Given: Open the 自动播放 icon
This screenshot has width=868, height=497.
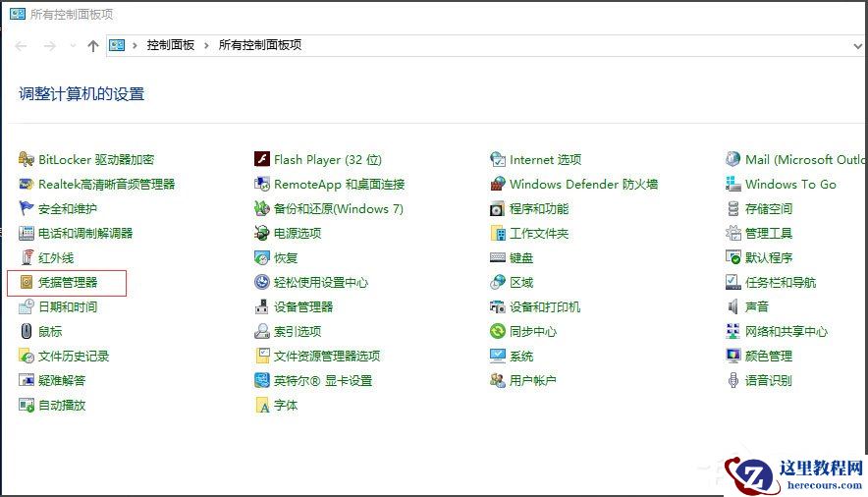Looking at the screenshot, I should click(26, 405).
